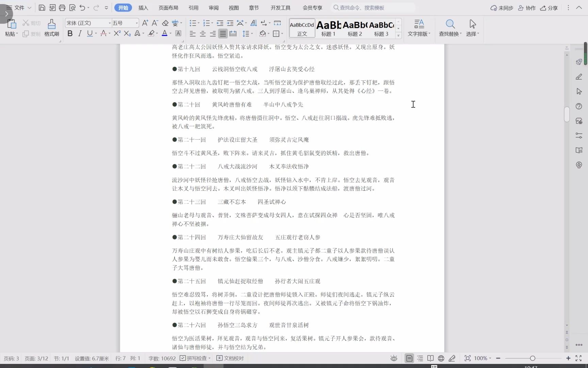This screenshot has height=368, width=588.
Task: Click the settings sliders icon in right sidebar
Action: click(579, 135)
